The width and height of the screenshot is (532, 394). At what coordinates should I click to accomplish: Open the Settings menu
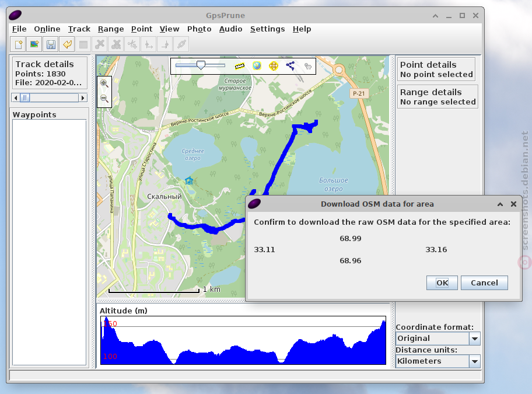click(x=267, y=29)
